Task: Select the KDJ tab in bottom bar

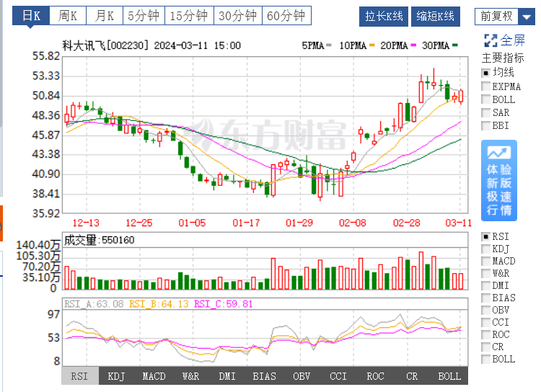Action: [116, 376]
